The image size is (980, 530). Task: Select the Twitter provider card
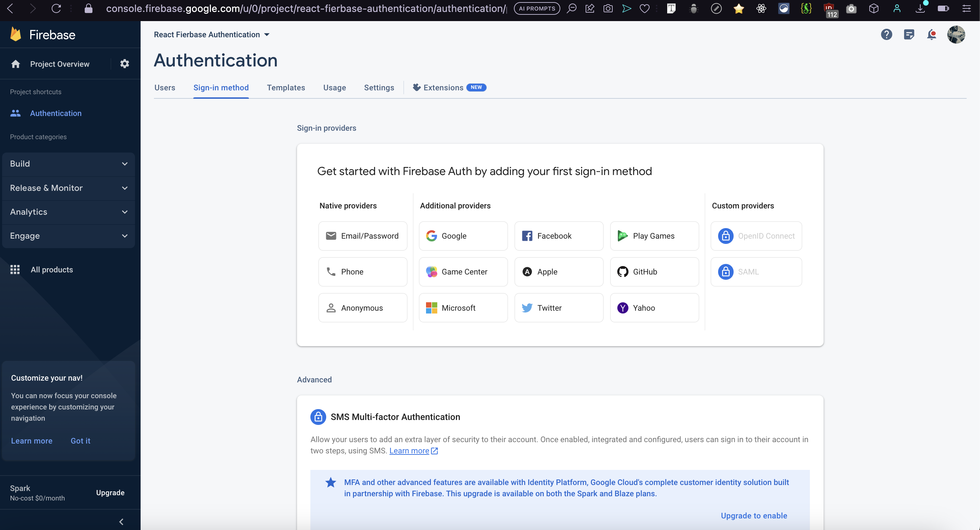(559, 308)
